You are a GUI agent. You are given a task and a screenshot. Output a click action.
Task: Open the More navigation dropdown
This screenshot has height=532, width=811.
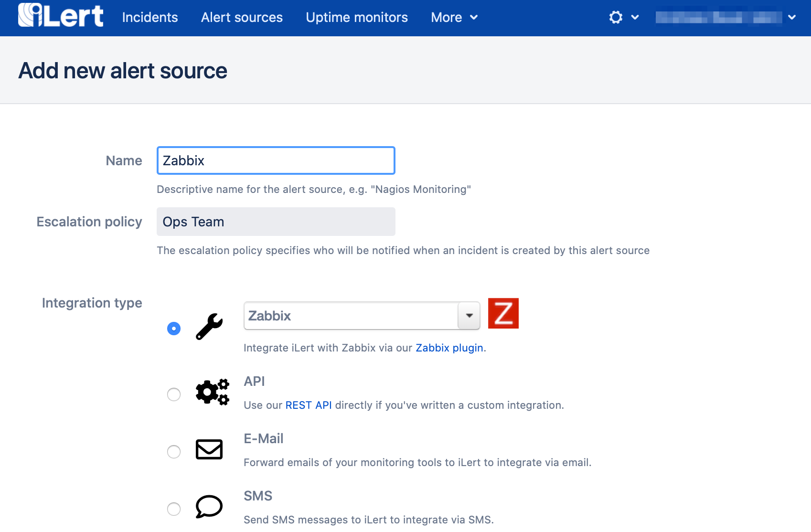coord(454,18)
